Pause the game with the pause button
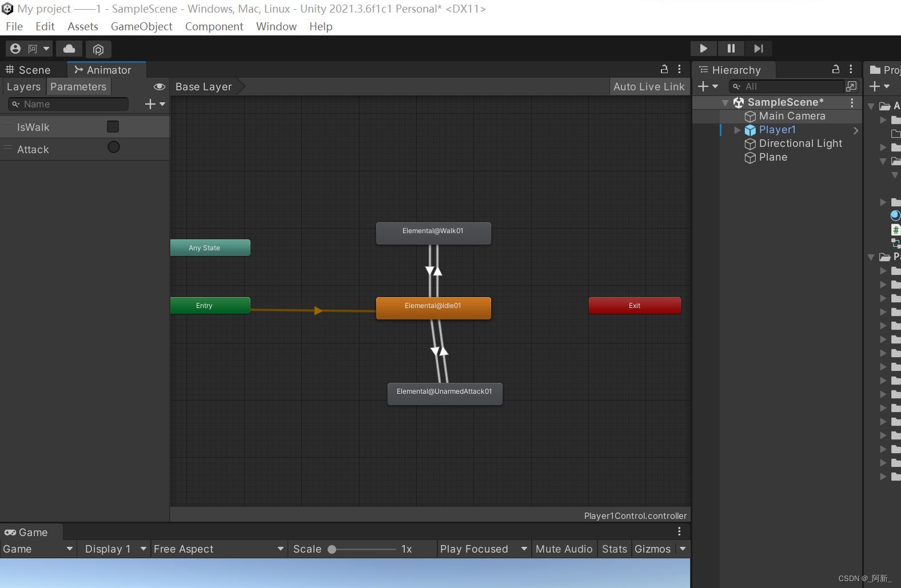901x588 pixels. [x=731, y=49]
